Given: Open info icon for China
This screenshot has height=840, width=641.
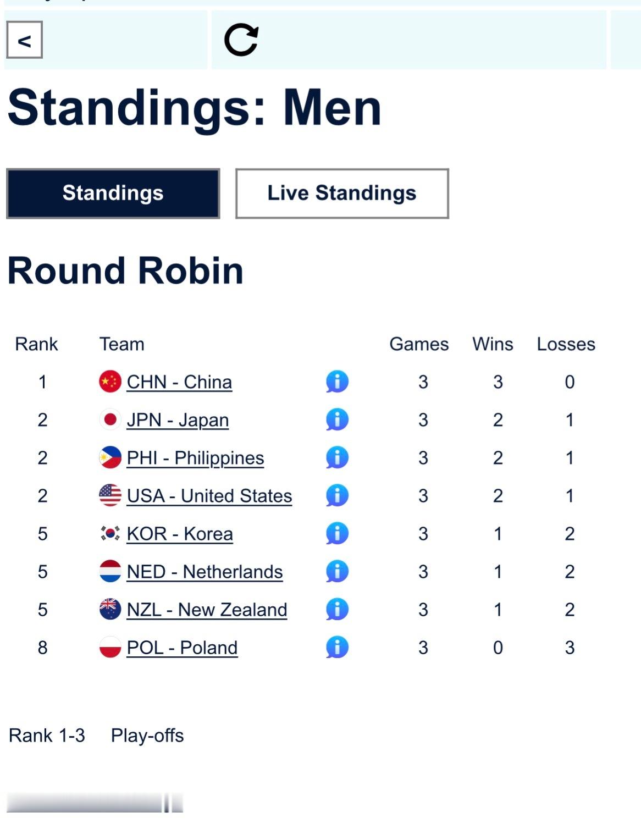Looking at the screenshot, I should (337, 382).
